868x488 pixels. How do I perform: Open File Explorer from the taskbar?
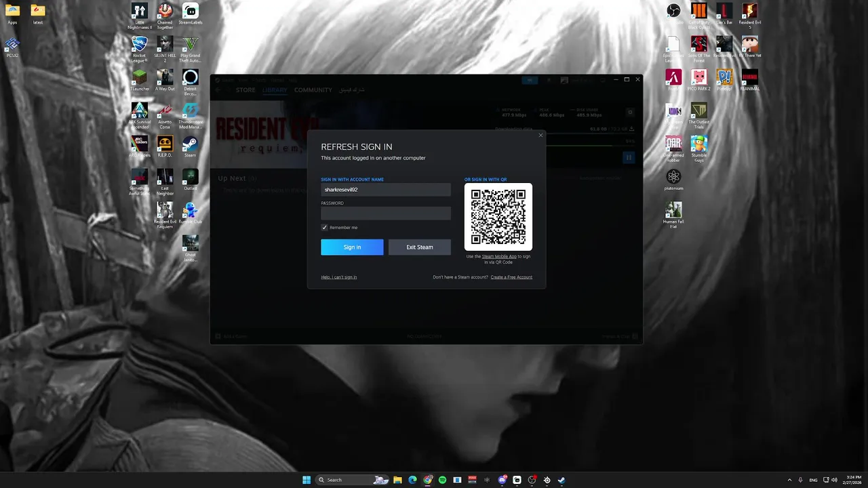tap(398, 480)
